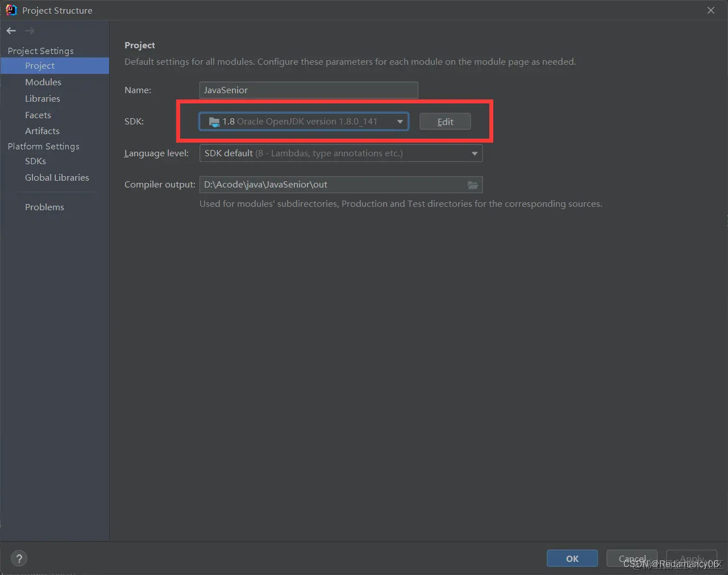Open Libraries settings page

pyautogui.click(x=43, y=99)
